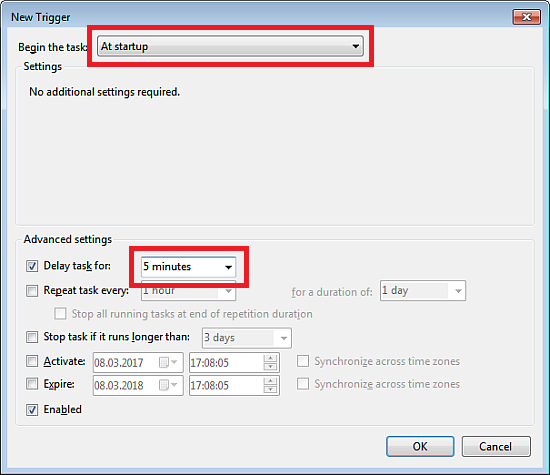Open the 1 day duration dropdown
This screenshot has width=550, height=475.
[423, 290]
